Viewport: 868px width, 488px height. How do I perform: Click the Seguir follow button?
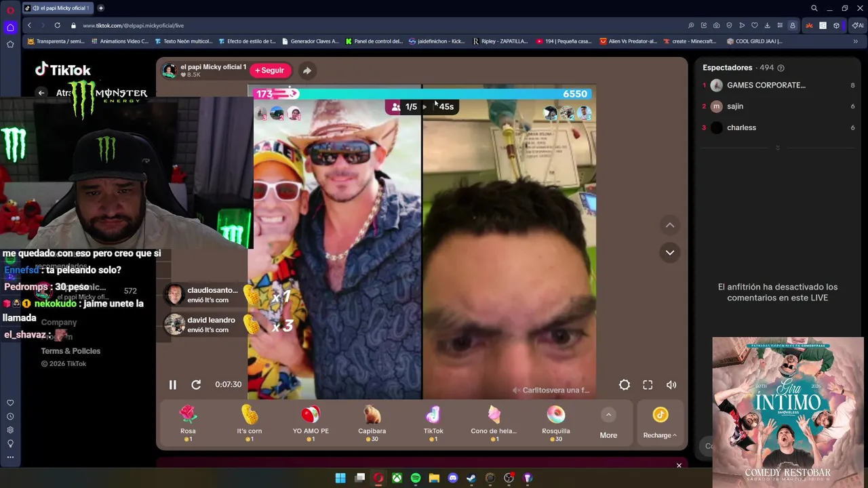click(270, 70)
